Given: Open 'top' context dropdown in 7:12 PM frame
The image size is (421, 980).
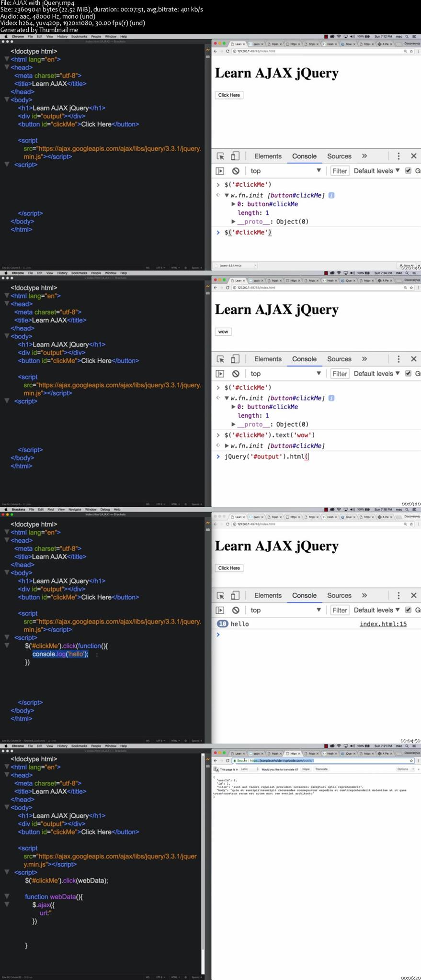Looking at the screenshot, I should (285, 171).
